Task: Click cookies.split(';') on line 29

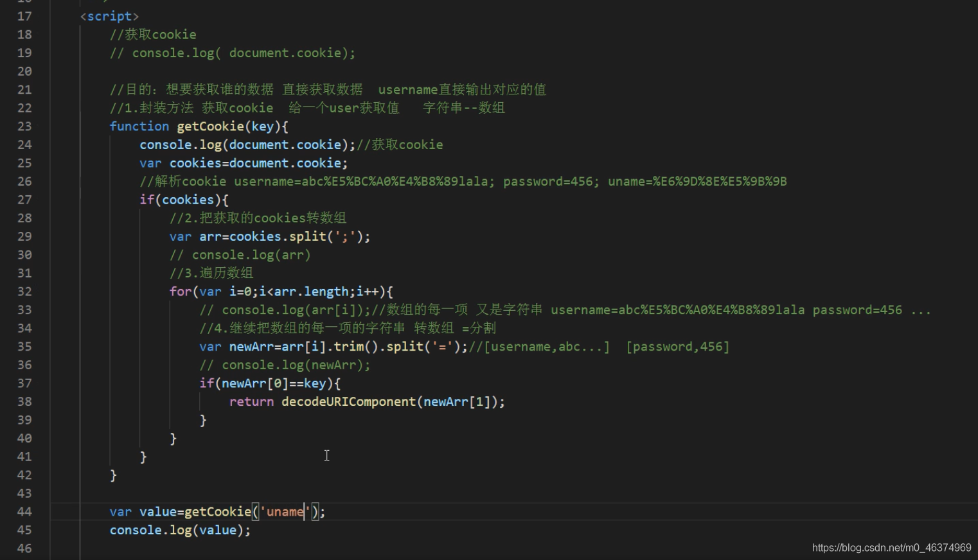Action: pos(297,236)
